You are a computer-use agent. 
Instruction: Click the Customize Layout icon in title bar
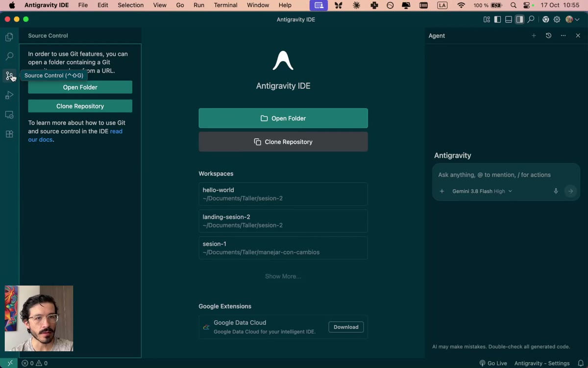coord(487,20)
